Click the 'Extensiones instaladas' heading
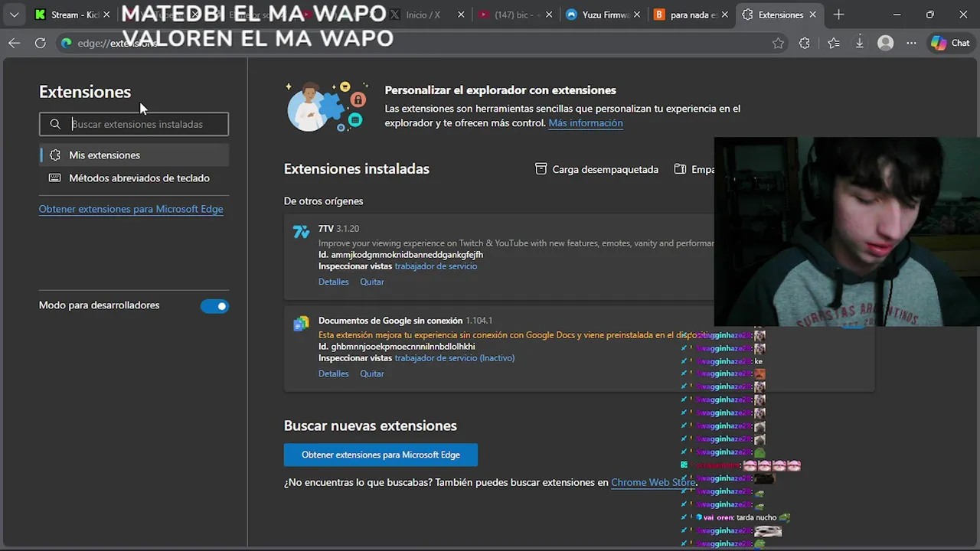980x551 pixels. point(357,169)
